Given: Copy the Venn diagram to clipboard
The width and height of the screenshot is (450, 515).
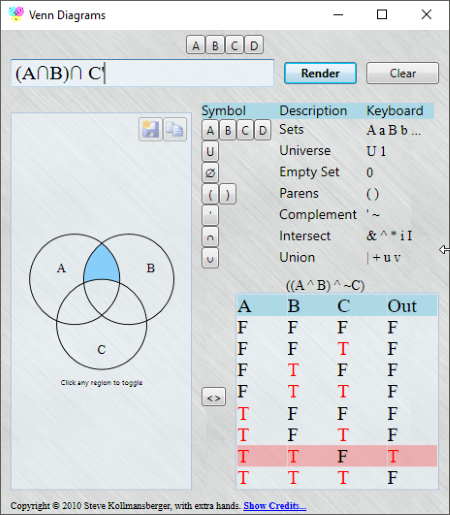Looking at the screenshot, I should tap(175, 130).
